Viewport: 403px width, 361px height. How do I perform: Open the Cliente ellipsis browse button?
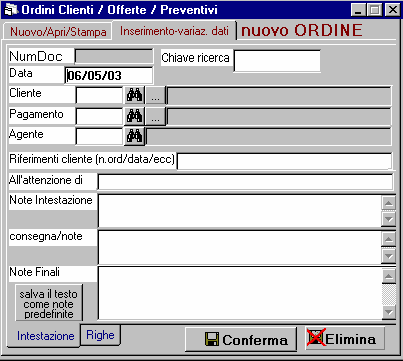pyautogui.click(x=156, y=96)
